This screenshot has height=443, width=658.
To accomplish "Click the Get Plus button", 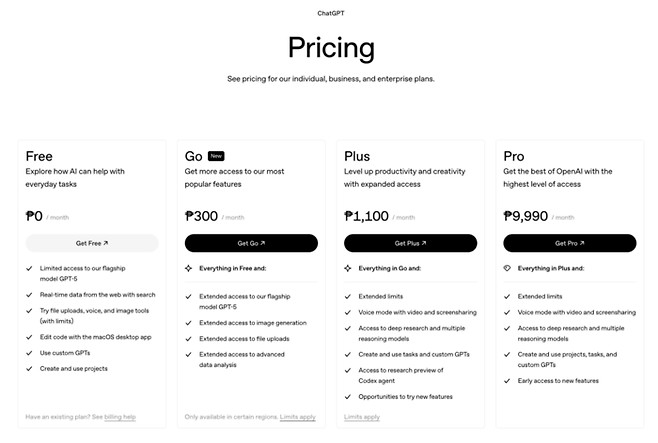I will [410, 243].
